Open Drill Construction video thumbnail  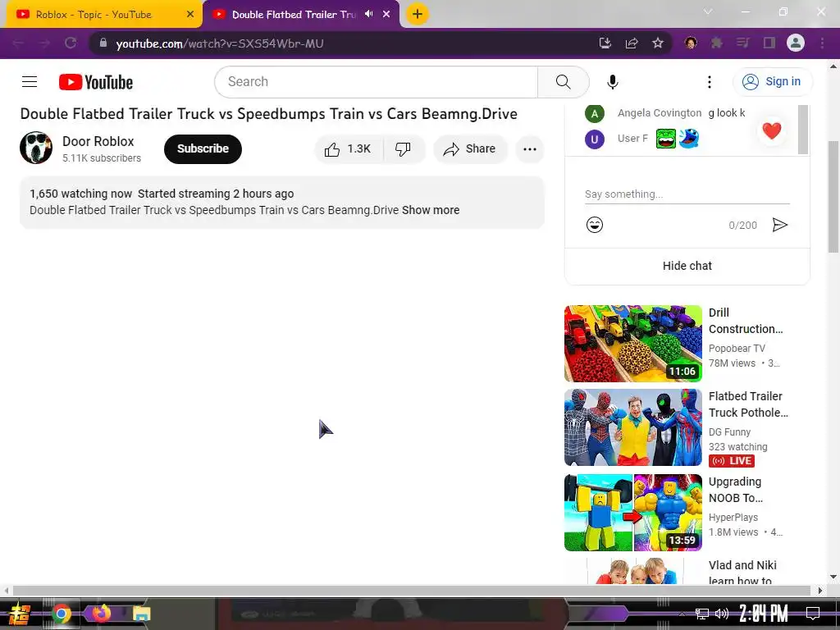click(632, 344)
